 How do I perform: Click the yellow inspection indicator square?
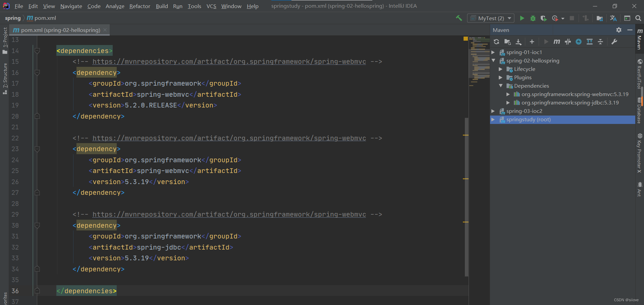pyautogui.click(x=466, y=39)
